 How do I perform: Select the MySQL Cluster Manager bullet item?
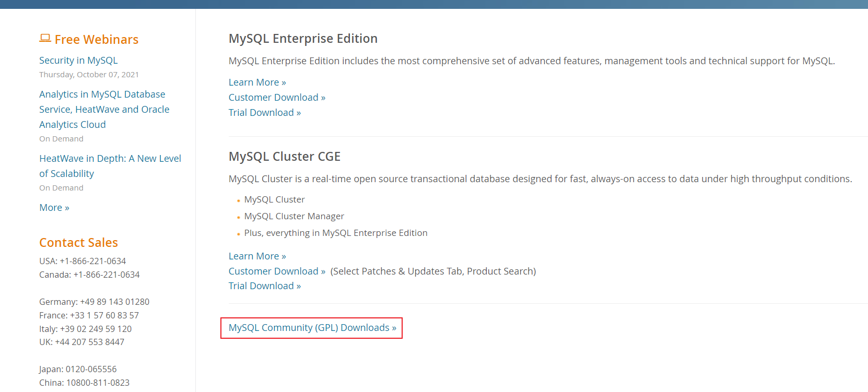click(294, 217)
